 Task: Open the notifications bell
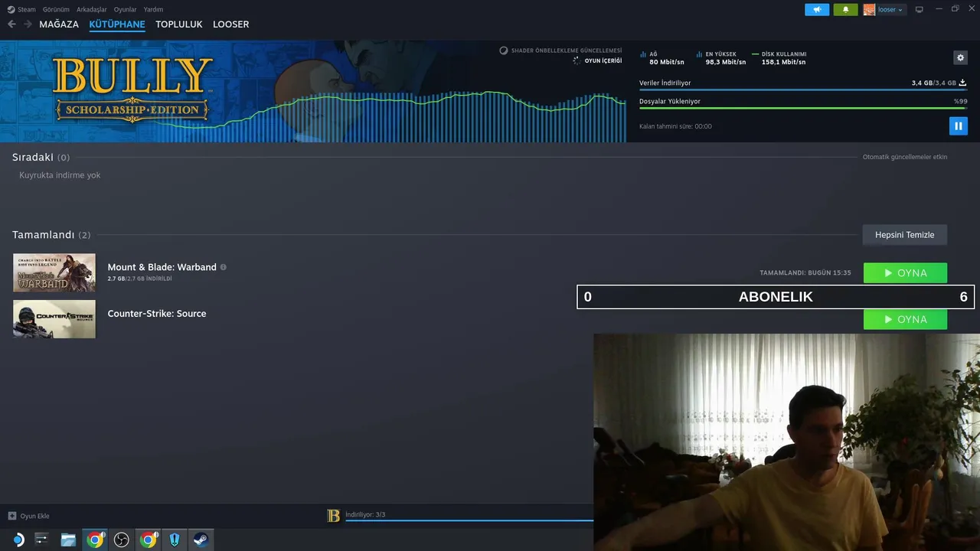point(845,9)
